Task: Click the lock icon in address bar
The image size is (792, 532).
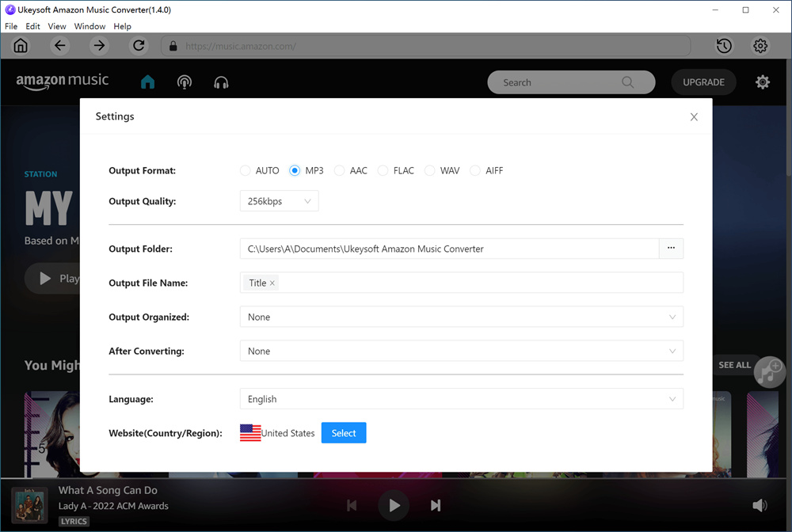Action: pyautogui.click(x=173, y=46)
